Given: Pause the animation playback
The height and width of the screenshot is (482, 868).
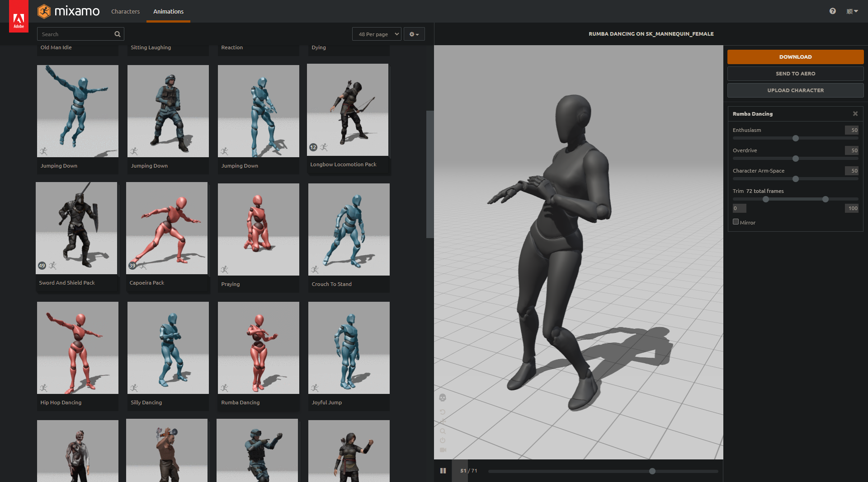Looking at the screenshot, I should pos(443,471).
